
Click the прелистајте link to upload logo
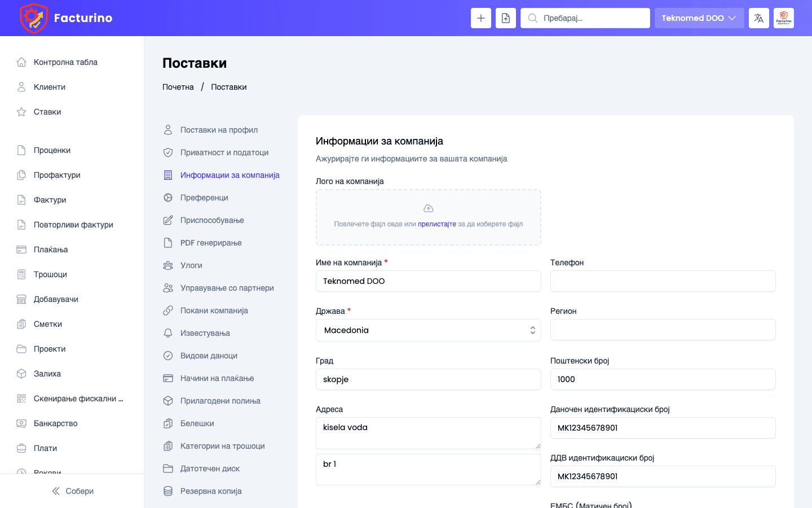click(437, 224)
